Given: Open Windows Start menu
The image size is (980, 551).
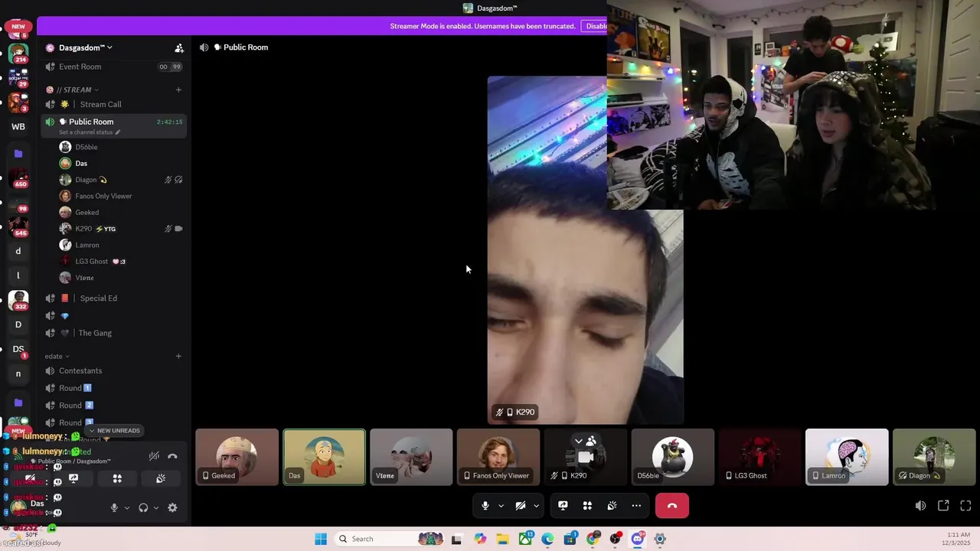Looking at the screenshot, I should click(x=321, y=539).
